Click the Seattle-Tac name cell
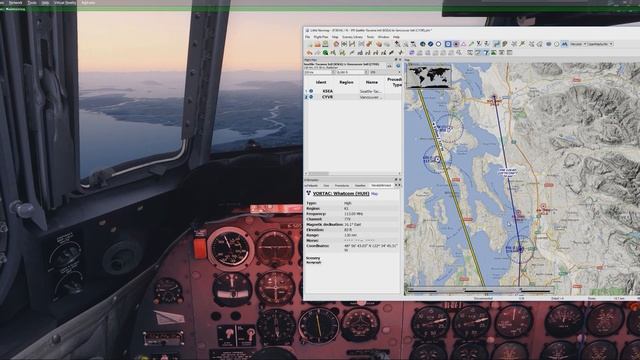Image resolution: width=640 pixels, height=360 pixels. [x=371, y=91]
